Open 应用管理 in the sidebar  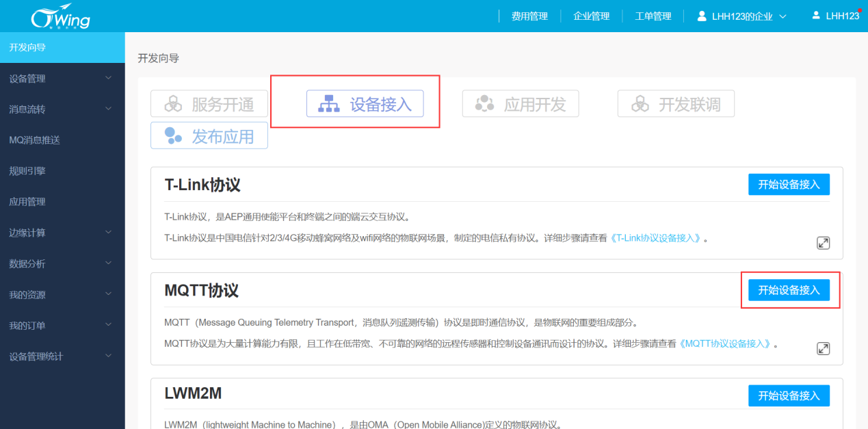coord(62,202)
